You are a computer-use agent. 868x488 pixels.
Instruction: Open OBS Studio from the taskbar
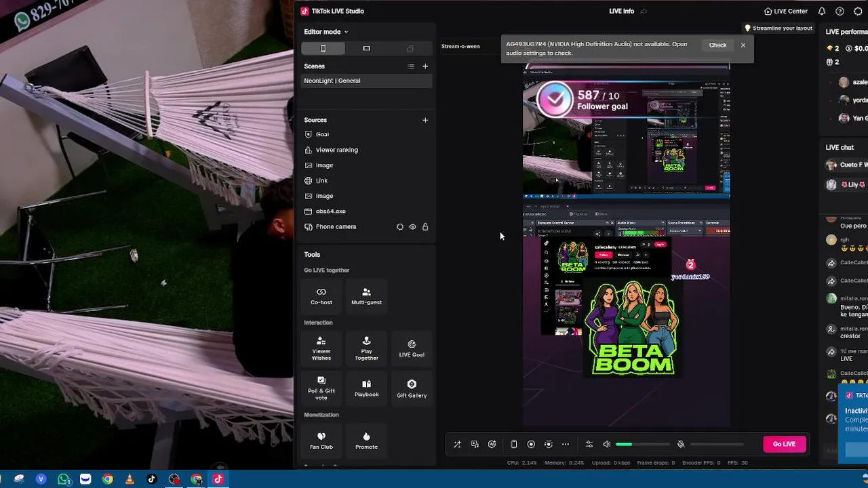174,479
